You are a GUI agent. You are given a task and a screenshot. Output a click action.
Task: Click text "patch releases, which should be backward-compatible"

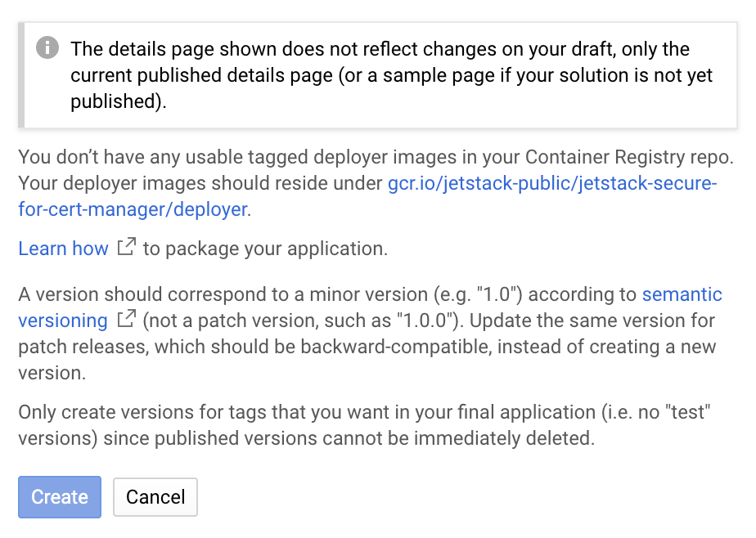pos(255,347)
